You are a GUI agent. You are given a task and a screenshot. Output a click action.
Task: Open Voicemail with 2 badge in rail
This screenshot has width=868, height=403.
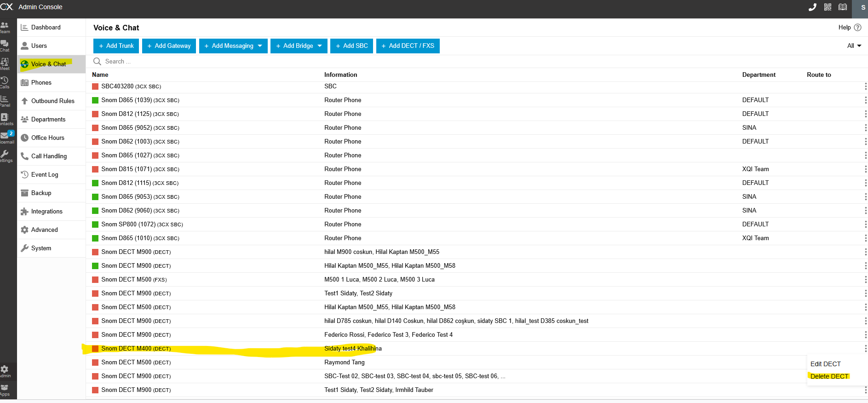coord(6,137)
